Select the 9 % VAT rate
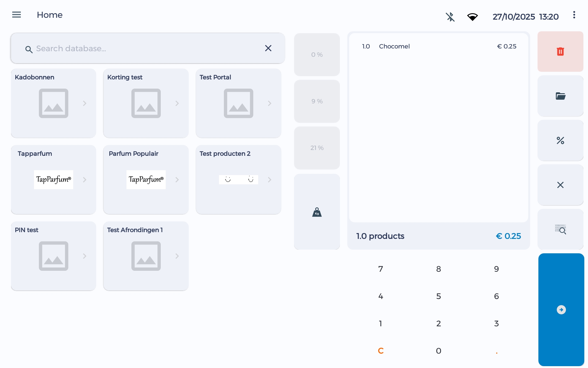 click(317, 101)
